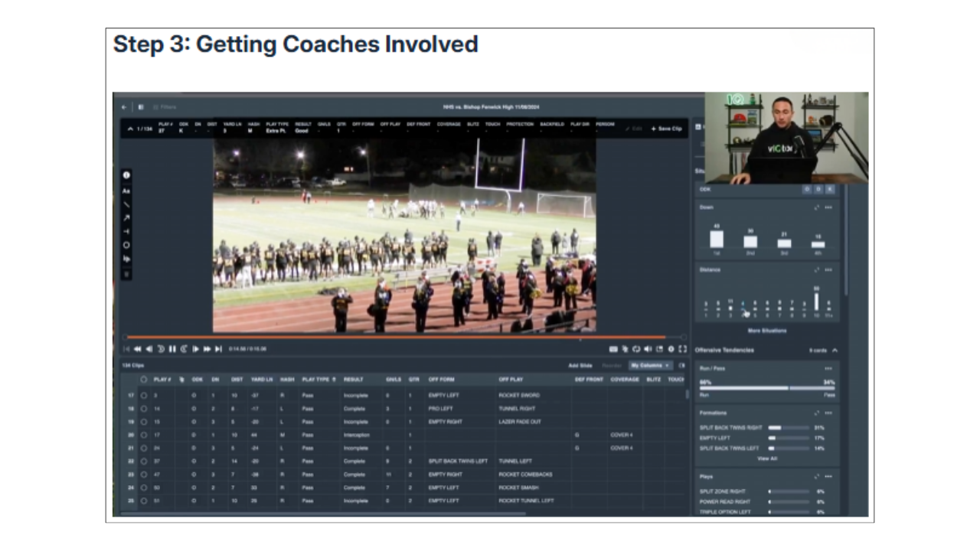Sort clips by the OFF PLAY column header
980x551 pixels.
511,379
